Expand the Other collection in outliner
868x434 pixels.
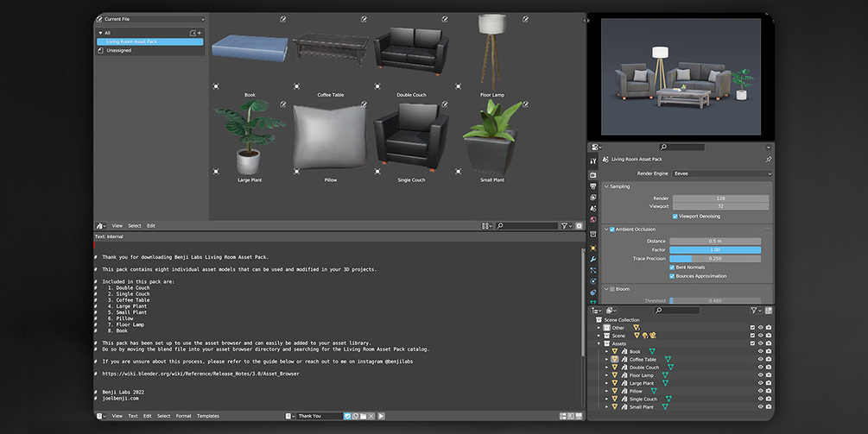coord(599,328)
